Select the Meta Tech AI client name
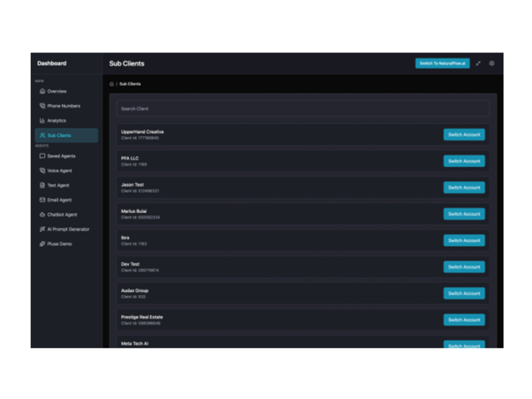The image size is (532, 399). (x=135, y=343)
